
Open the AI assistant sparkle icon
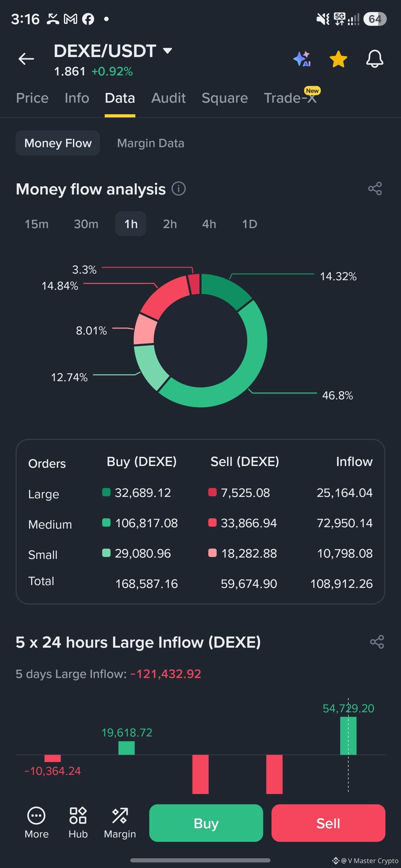302,59
